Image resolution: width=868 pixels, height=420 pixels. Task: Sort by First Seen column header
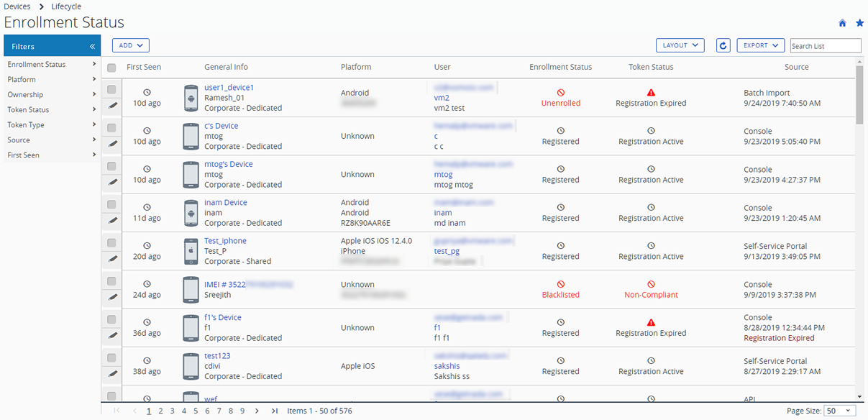[144, 67]
